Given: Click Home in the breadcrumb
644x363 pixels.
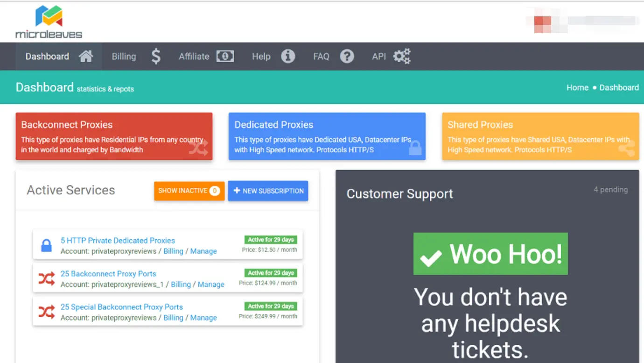Looking at the screenshot, I should [x=577, y=87].
